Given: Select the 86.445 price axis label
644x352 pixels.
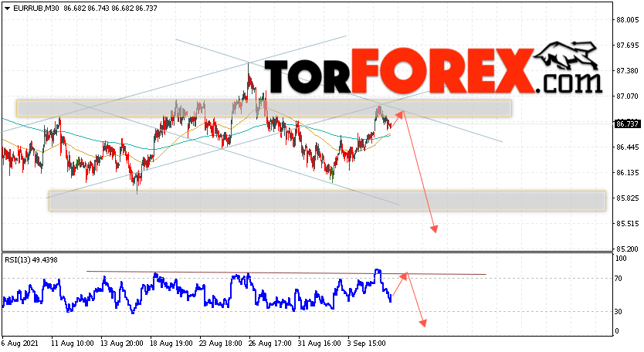Looking at the screenshot, I should tap(627, 147).
